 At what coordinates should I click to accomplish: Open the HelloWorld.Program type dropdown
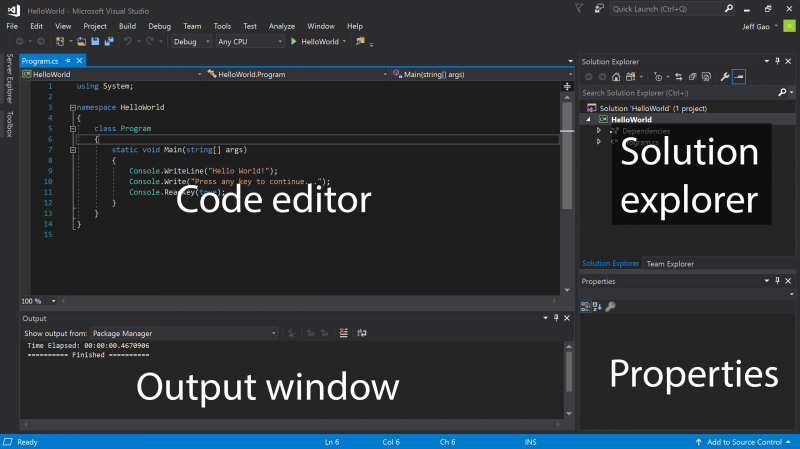[297, 74]
